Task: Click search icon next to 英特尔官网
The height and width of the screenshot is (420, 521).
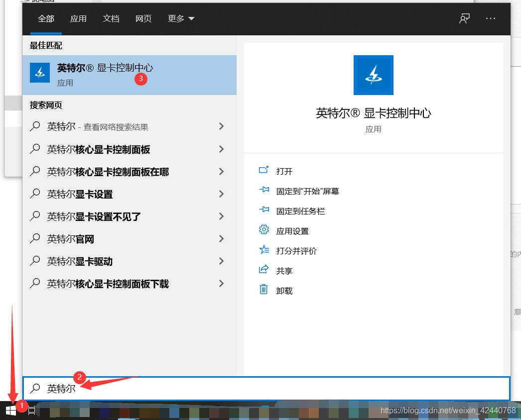Action: click(35, 238)
